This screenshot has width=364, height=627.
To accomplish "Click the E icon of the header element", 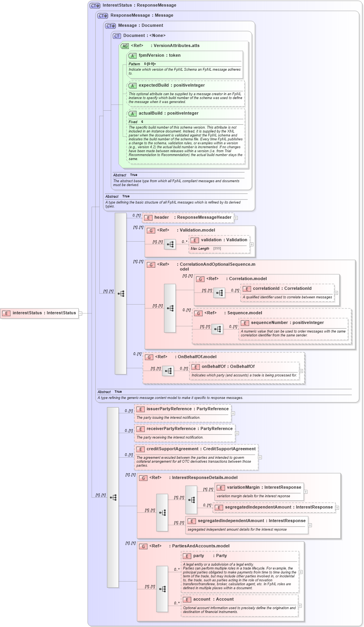I will [148, 218].
